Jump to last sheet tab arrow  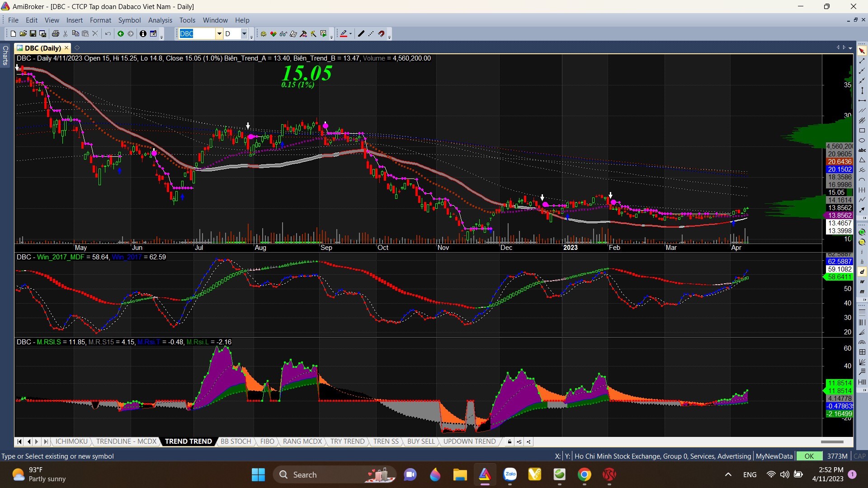coord(46,441)
